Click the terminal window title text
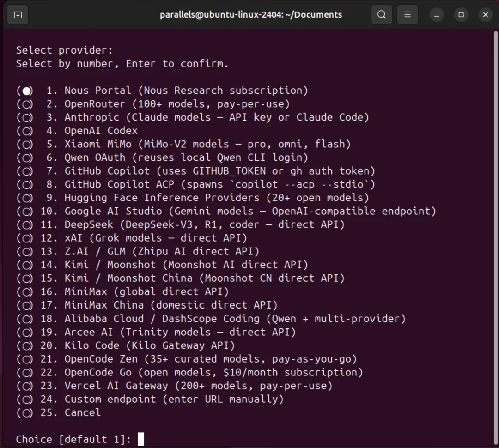499x448 pixels. tap(251, 15)
